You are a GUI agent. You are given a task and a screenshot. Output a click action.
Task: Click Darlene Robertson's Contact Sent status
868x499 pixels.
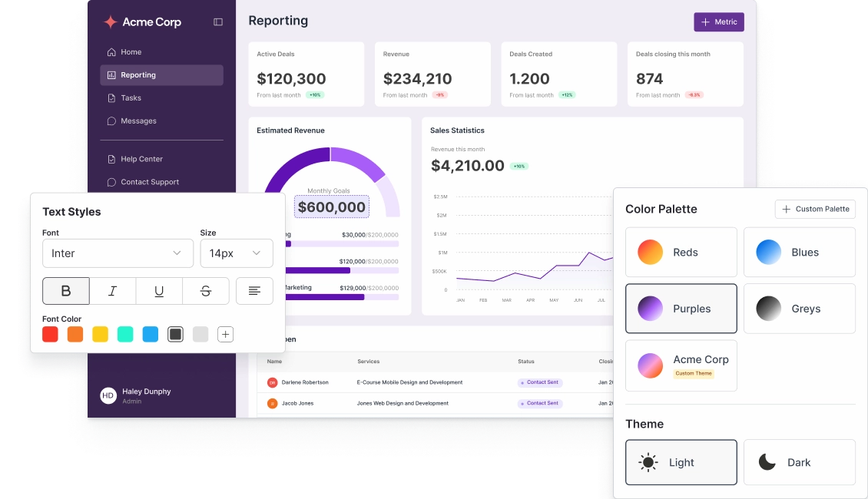(540, 383)
